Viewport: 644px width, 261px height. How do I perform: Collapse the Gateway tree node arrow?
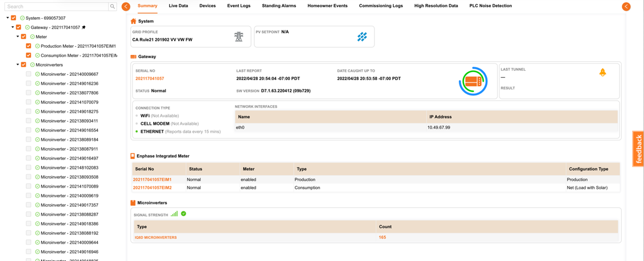[13, 28]
